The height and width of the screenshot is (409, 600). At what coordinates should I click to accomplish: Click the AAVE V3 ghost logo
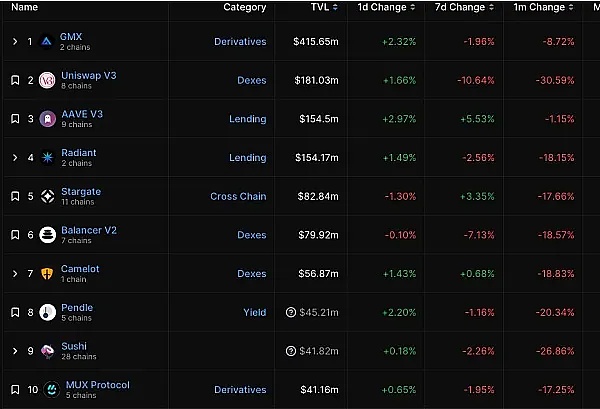46,119
